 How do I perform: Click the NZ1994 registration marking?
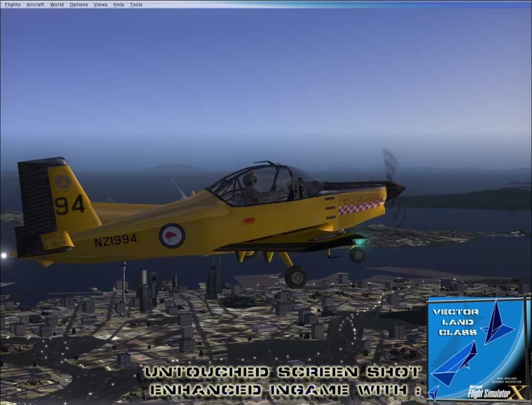click(x=115, y=240)
